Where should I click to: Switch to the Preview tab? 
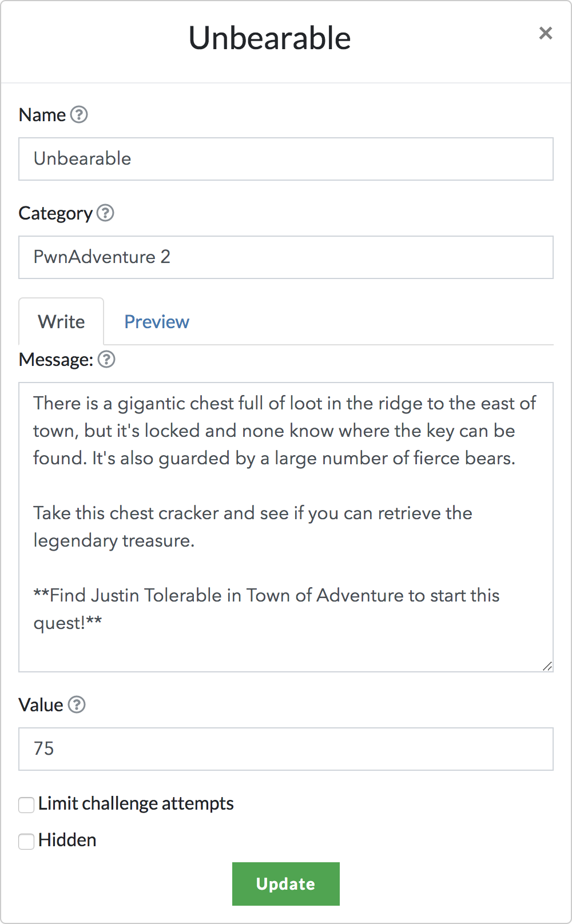[x=157, y=322]
